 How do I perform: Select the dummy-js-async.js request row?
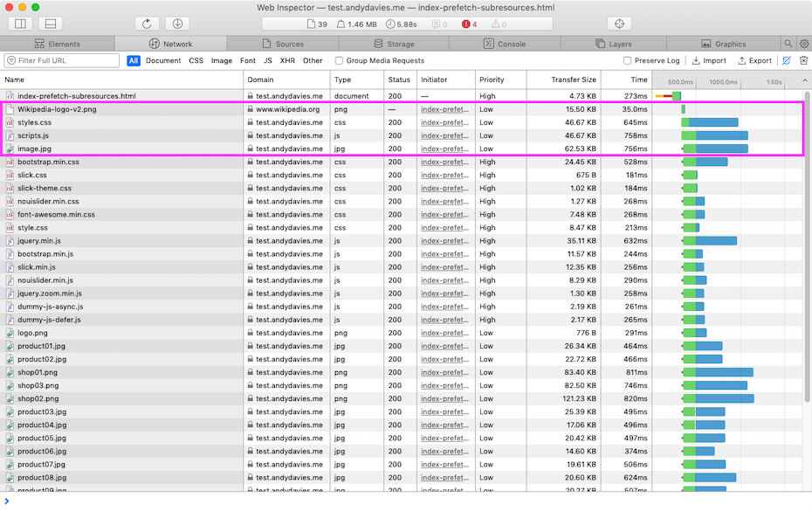(403, 307)
